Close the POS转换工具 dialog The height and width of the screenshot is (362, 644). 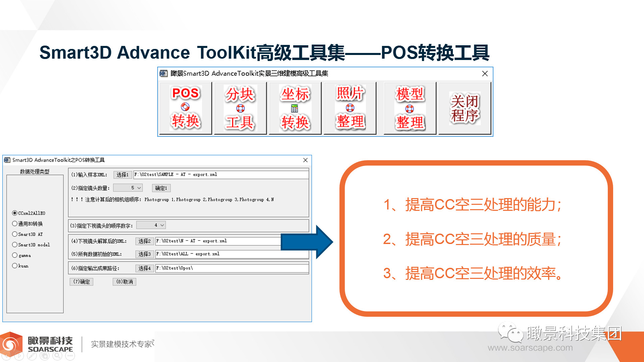[305, 160]
